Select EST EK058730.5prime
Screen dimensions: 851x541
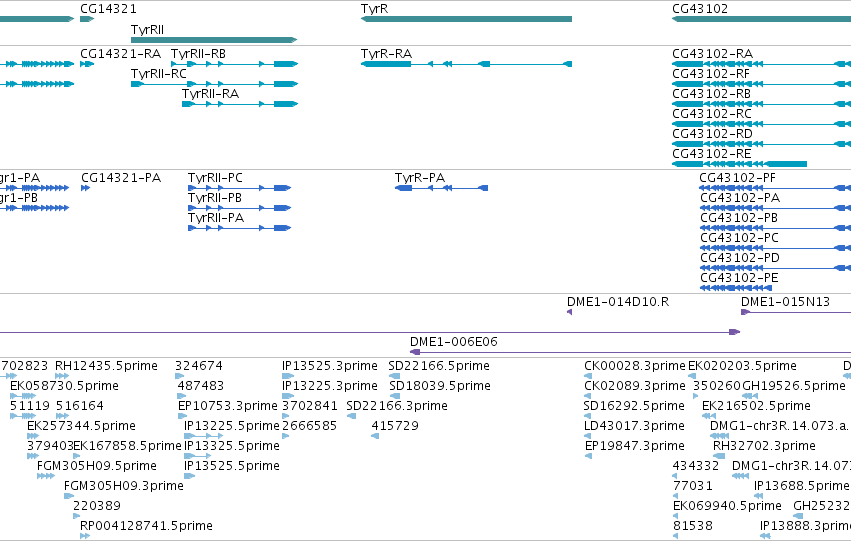pos(64,386)
